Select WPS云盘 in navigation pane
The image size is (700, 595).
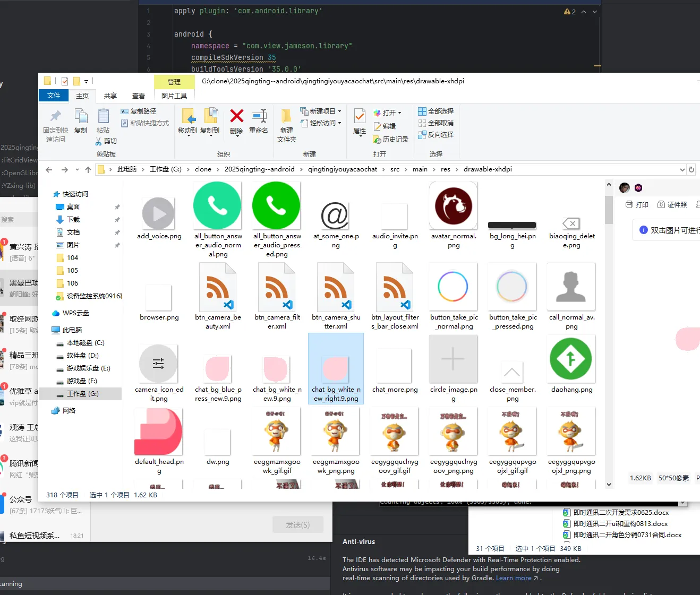click(x=76, y=313)
